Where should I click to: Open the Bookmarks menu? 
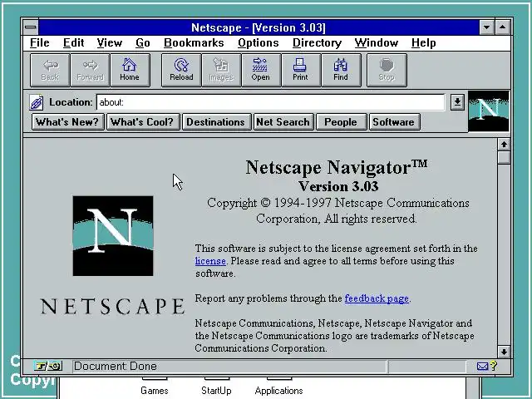[x=194, y=43]
